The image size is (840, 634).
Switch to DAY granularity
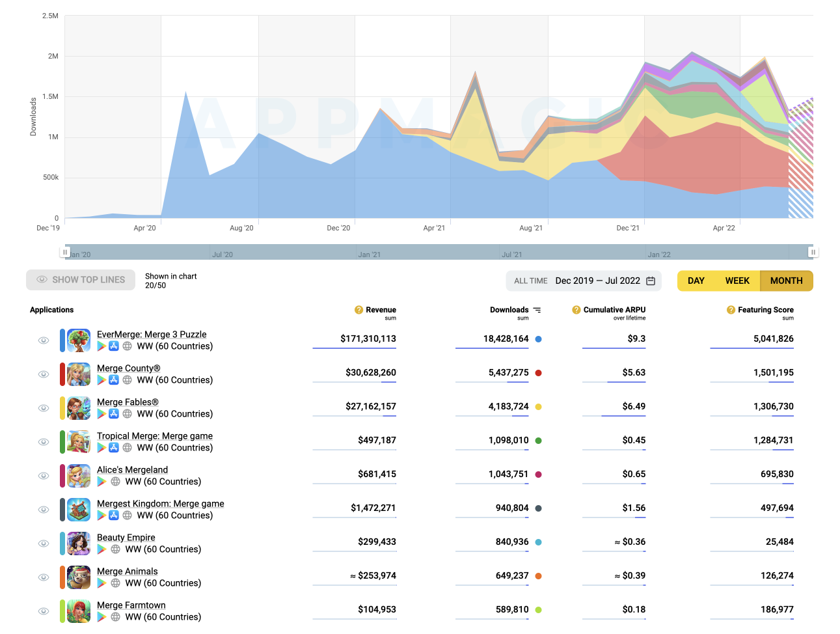[x=696, y=281]
